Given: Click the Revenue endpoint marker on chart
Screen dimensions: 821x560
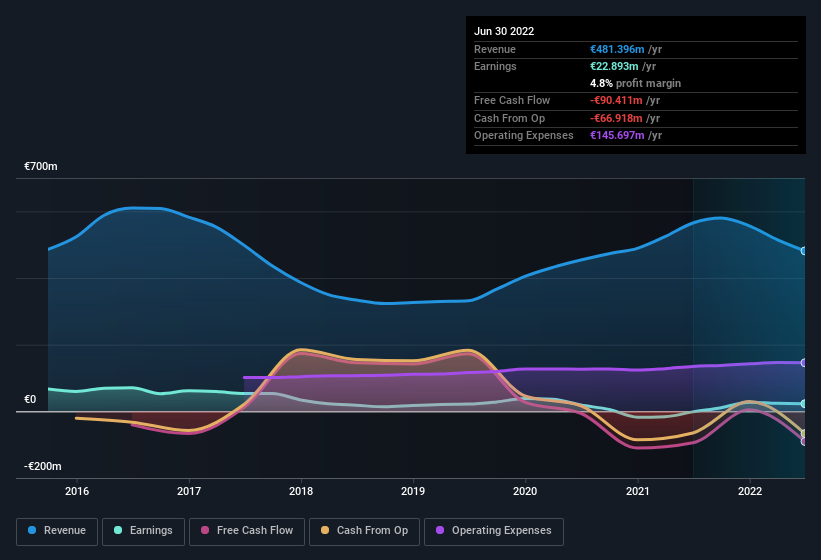Looking at the screenshot, I should click(x=804, y=251).
